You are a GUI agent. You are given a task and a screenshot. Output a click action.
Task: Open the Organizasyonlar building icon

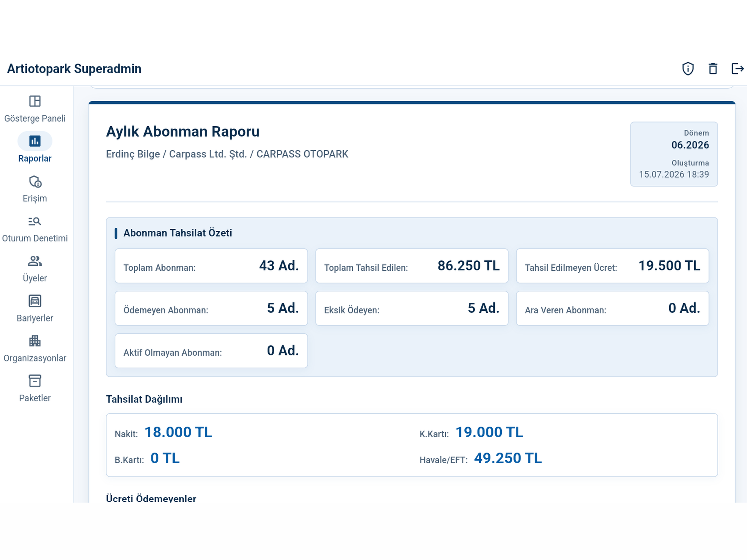point(35,341)
